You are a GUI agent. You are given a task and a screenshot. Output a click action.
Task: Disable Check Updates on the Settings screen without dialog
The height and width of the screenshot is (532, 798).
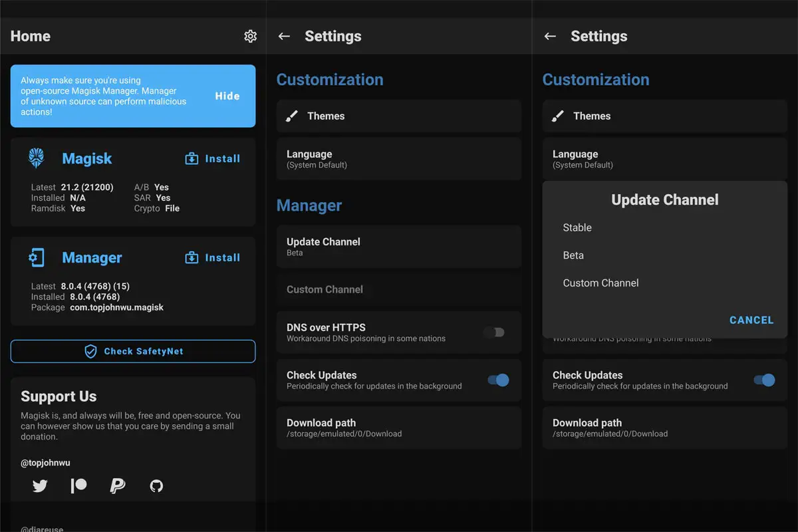(x=498, y=380)
